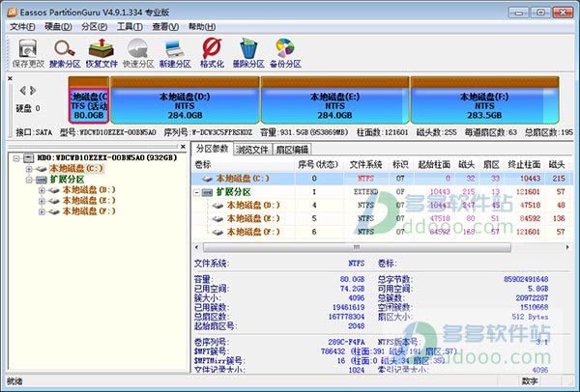Click the 标识 column header
The height and width of the screenshot is (392, 580).
pyautogui.click(x=400, y=165)
